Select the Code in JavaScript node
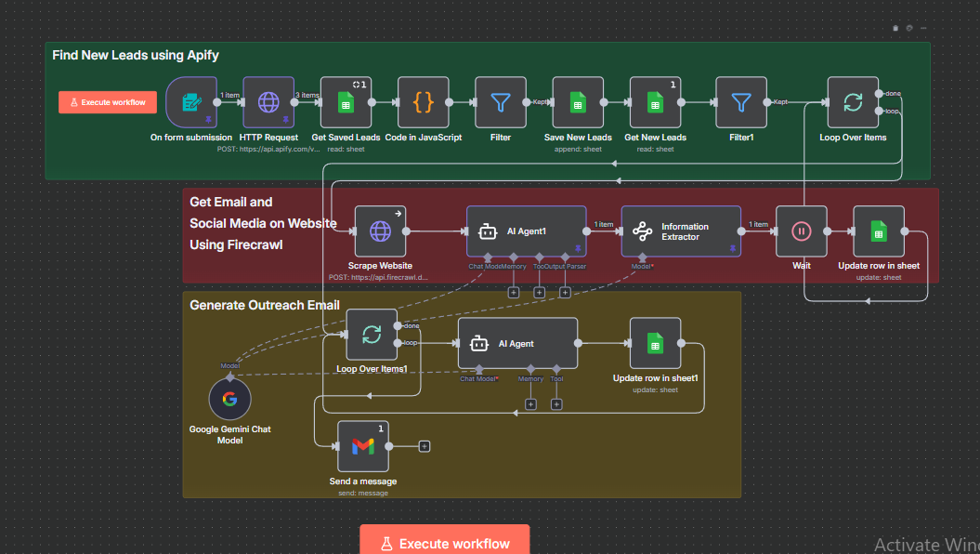The width and height of the screenshot is (980, 554). (x=424, y=102)
